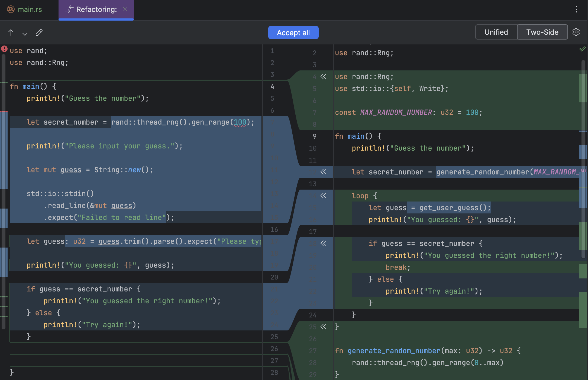Click the right pane vertical scrollbar

pos(583,159)
